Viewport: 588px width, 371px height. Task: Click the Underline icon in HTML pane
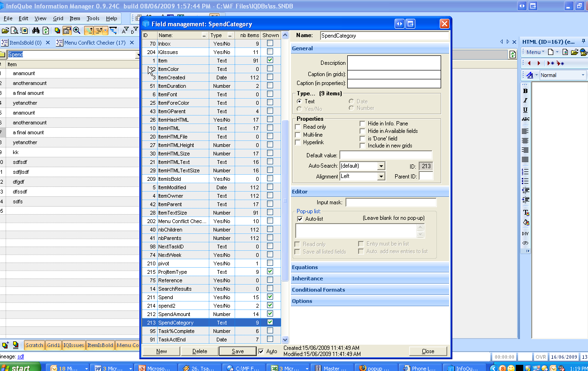point(525,110)
